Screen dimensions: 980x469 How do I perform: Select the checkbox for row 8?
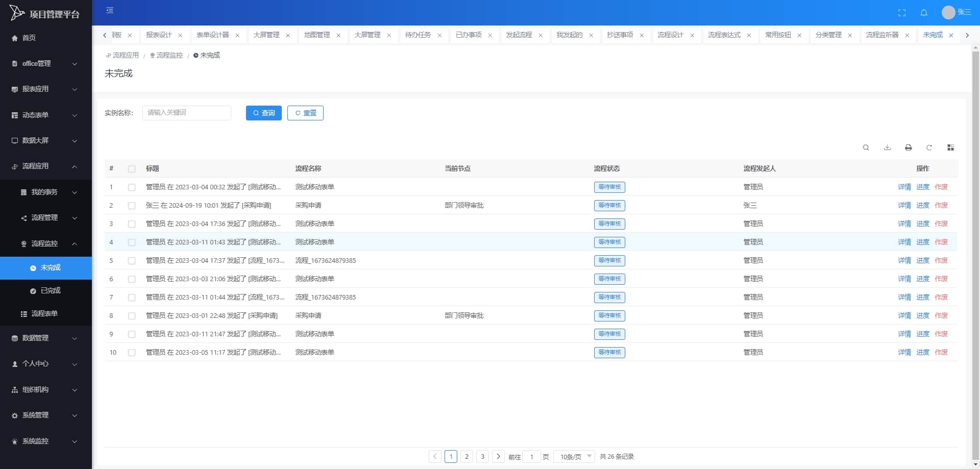(x=132, y=316)
